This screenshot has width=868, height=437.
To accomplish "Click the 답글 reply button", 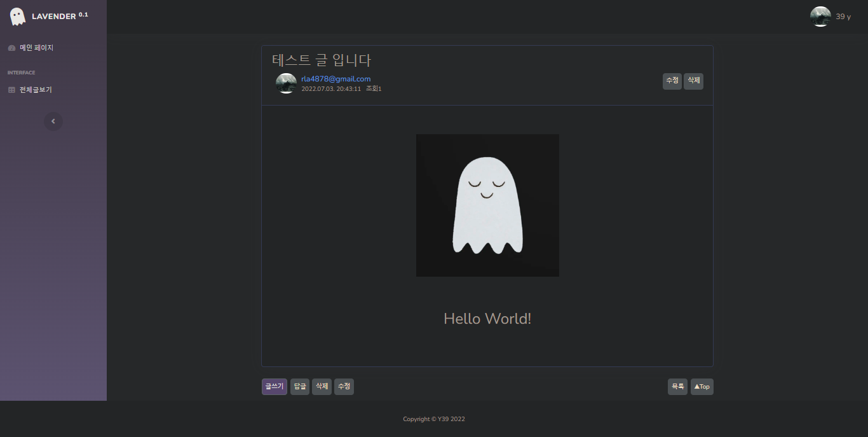I will [x=300, y=387].
